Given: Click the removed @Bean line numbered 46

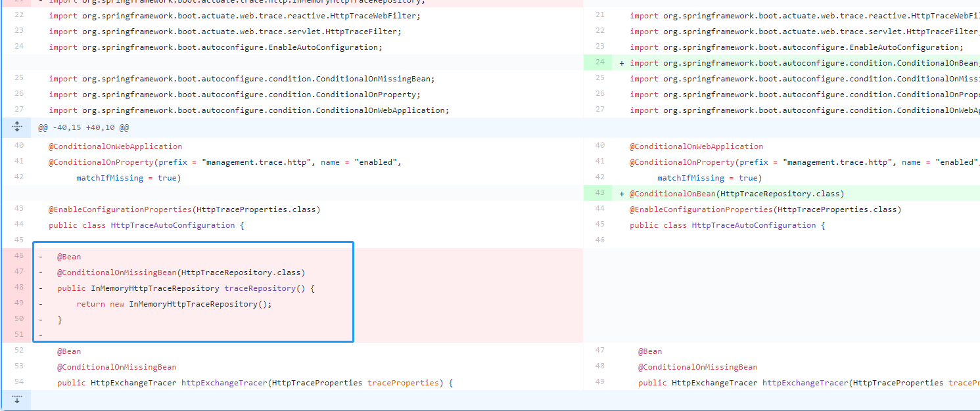Looking at the screenshot, I should (69, 257).
